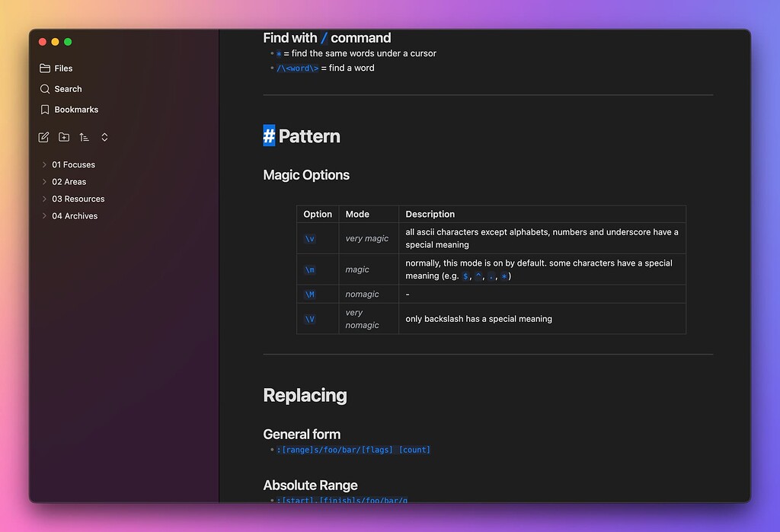Image resolution: width=780 pixels, height=532 pixels.
Task: Expand the 02 Areas folder chevron
Action: [x=44, y=182]
